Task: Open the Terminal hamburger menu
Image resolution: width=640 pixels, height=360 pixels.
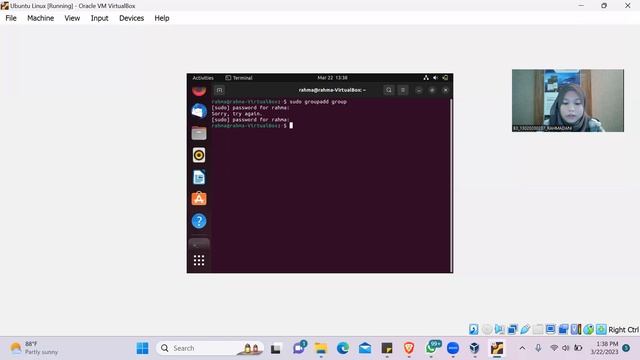Action: (x=403, y=90)
